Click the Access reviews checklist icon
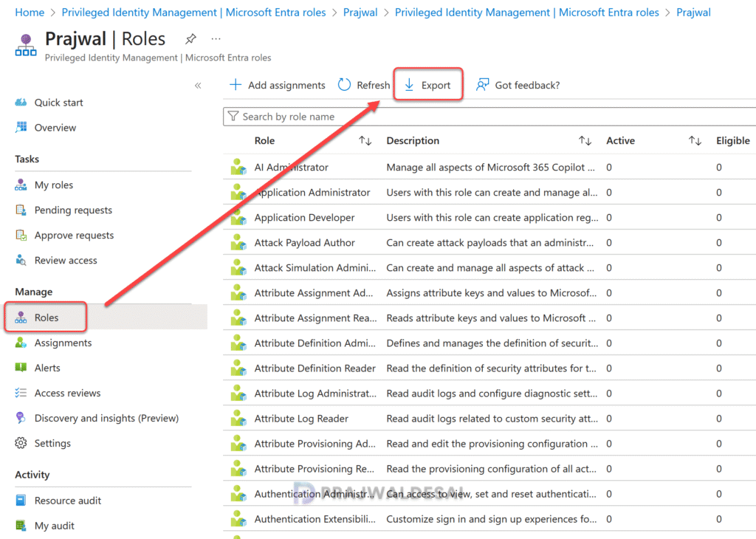Image resolution: width=756 pixels, height=539 pixels. point(21,393)
